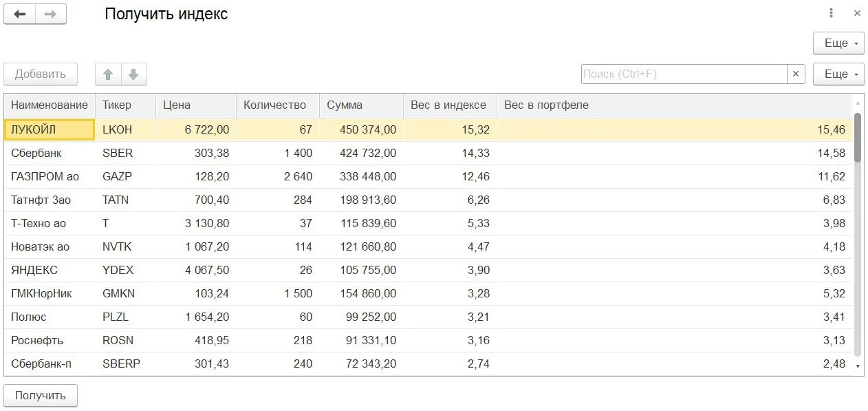This screenshot has height=411, width=868.
Task: Click the SBERP ticker cell
Action: click(126, 363)
